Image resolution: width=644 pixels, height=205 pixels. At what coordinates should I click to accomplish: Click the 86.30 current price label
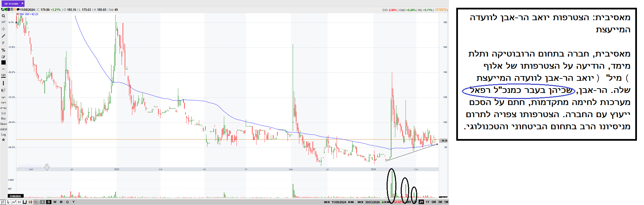tap(444, 141)
